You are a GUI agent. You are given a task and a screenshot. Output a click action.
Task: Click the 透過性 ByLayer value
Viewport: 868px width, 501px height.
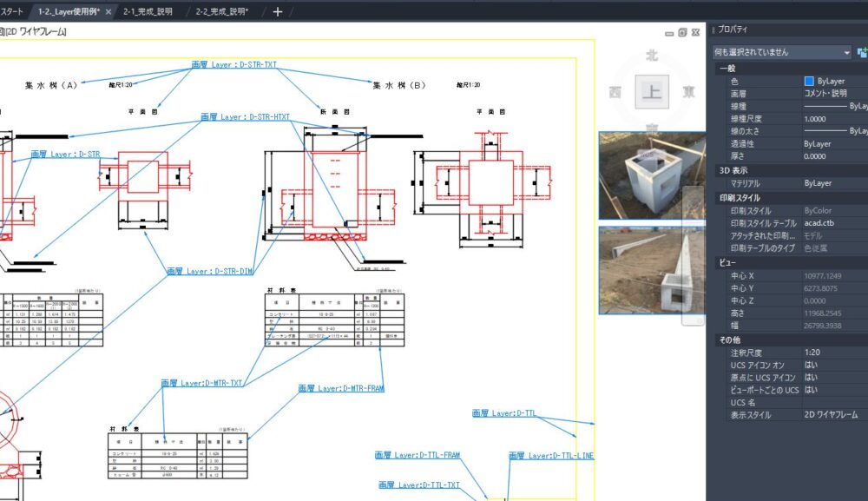point(817,144)
